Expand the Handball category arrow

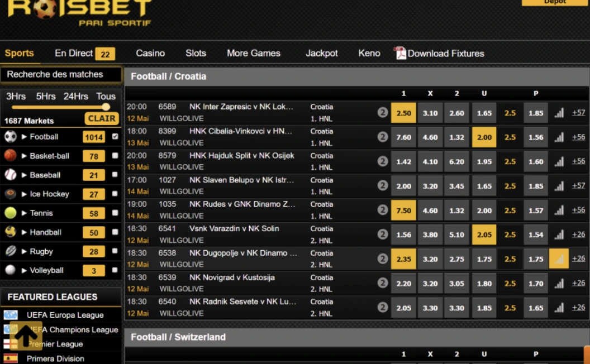pyautogui.click(x=25, y=232)
